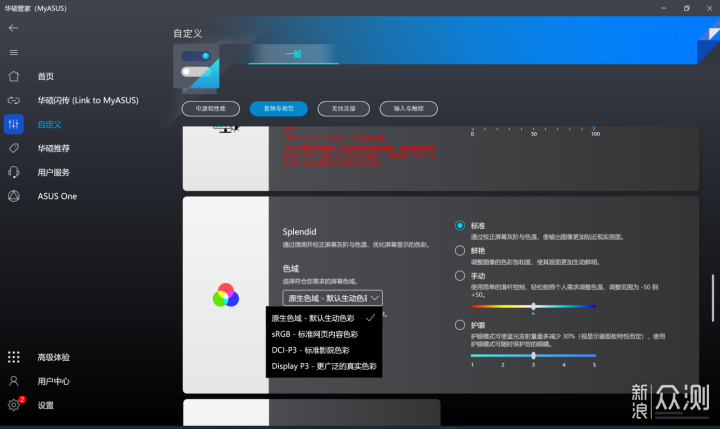Choose Display P3 - 更广泛的真实色彩 option
The height and width of the screenshot is (429, 720).
(x=324, y=366)
